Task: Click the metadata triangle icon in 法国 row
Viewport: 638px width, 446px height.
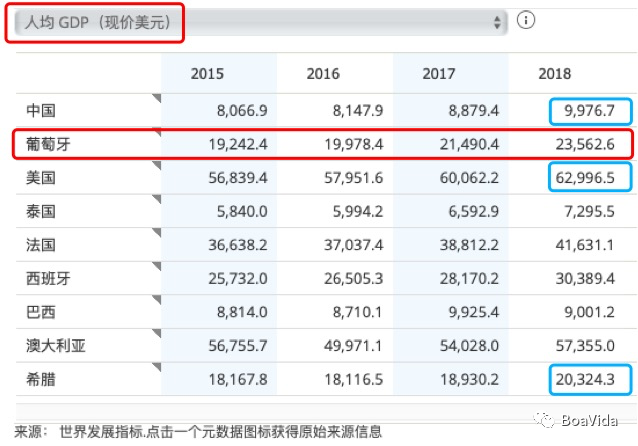Action: tap(157, 233)
